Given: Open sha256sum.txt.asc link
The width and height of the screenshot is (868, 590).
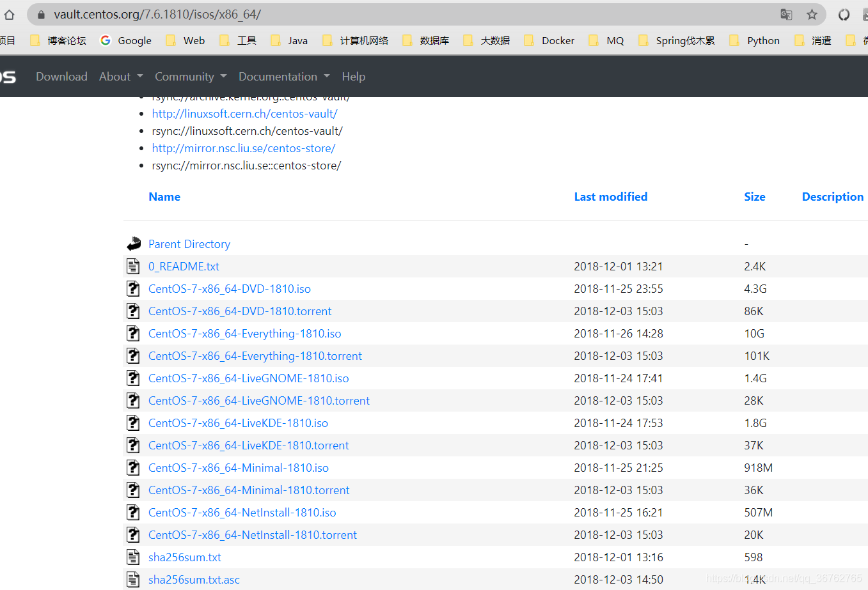Looking at the screenshot, I should point(194,579).
